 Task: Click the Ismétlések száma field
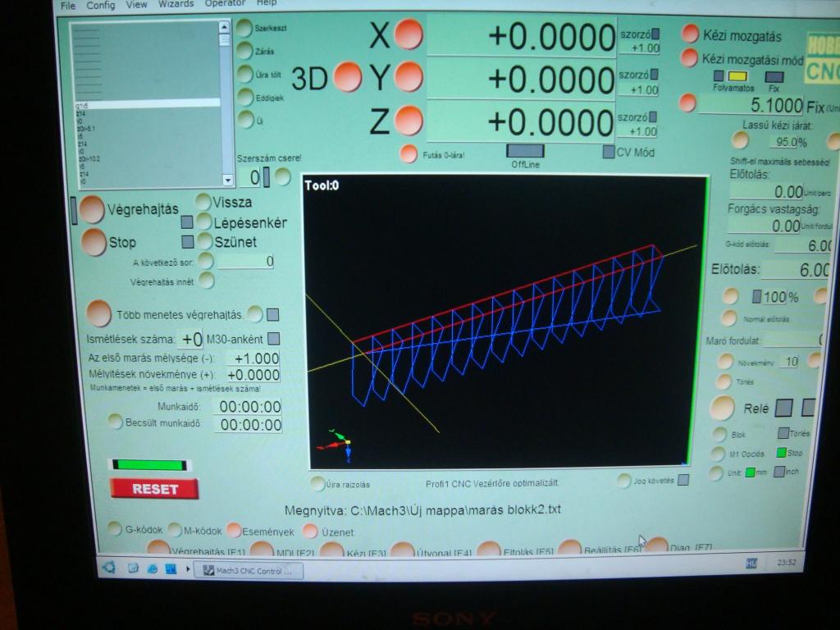tap(190, 339)
